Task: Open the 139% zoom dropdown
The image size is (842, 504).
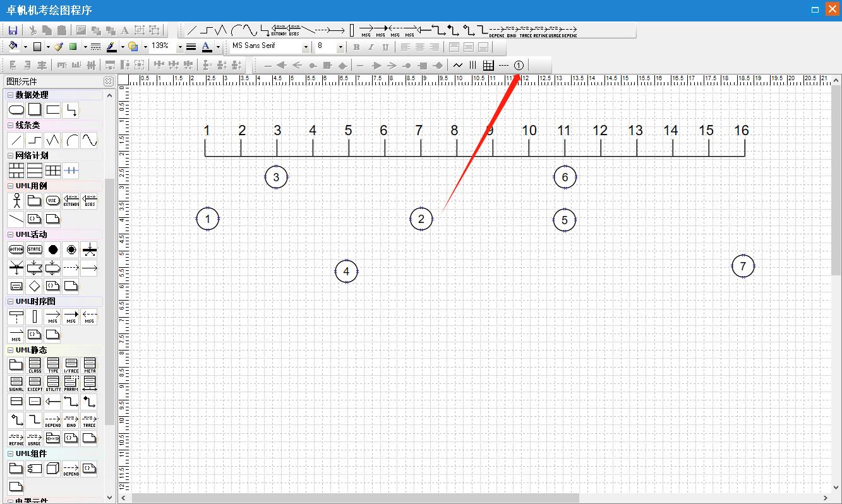Action: point(179,47)
